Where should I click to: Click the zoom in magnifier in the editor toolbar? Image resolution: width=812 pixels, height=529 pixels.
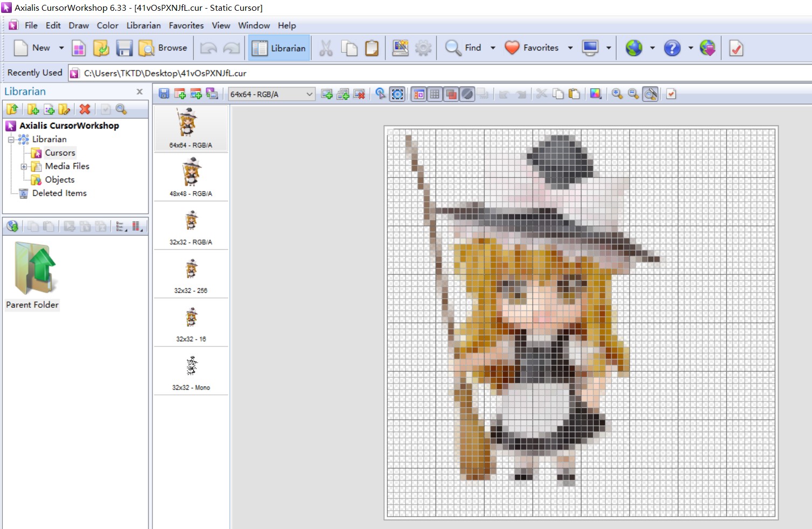click(617, 94)
